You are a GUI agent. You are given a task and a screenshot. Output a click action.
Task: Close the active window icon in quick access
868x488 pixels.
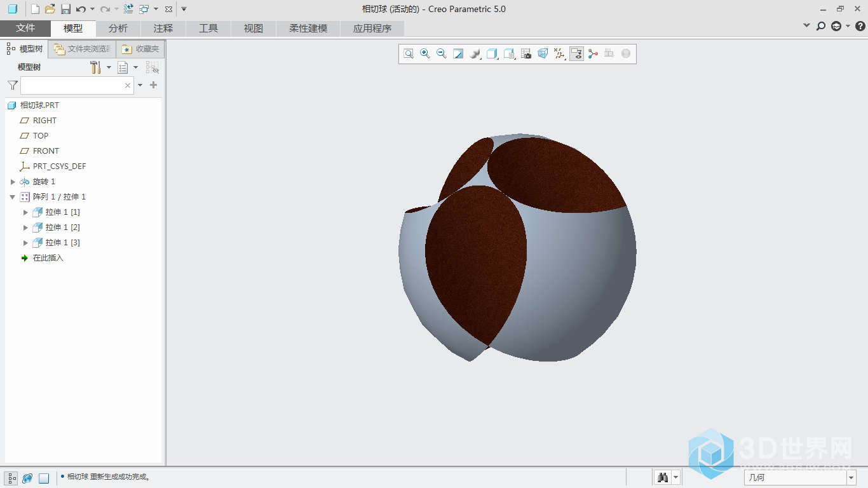pyautogui.click(x=168, y=9)
